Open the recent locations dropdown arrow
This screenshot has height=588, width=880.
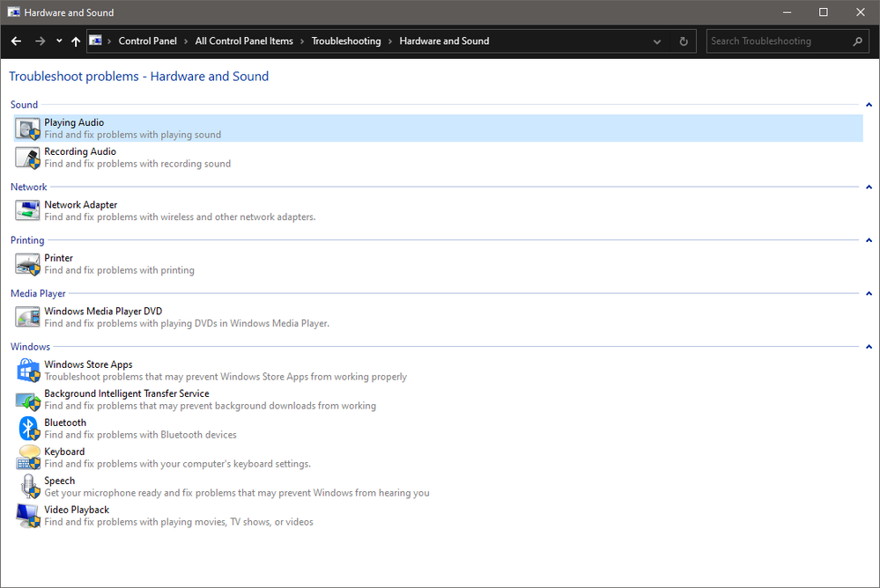pos(59,41)
